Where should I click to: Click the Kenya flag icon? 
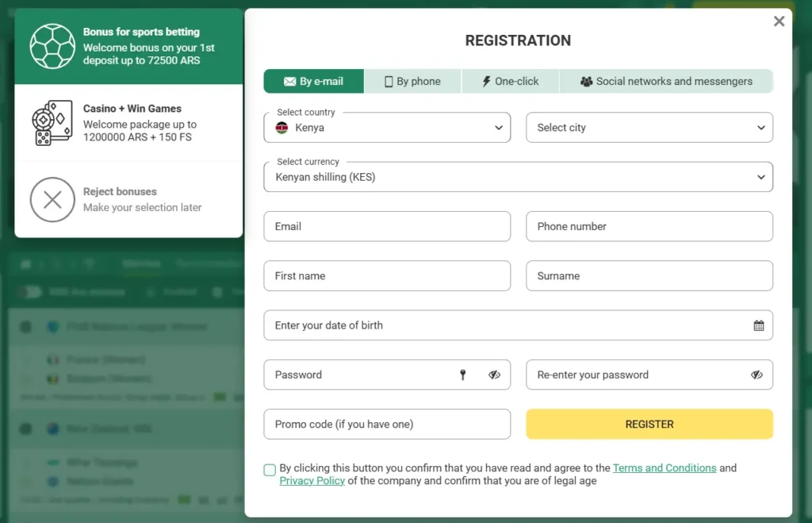coord(282,128)
